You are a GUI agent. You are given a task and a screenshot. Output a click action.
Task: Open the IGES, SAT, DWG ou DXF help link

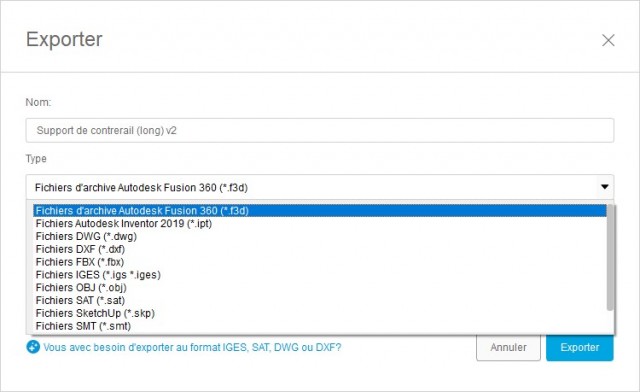click(x=192, y=347)
